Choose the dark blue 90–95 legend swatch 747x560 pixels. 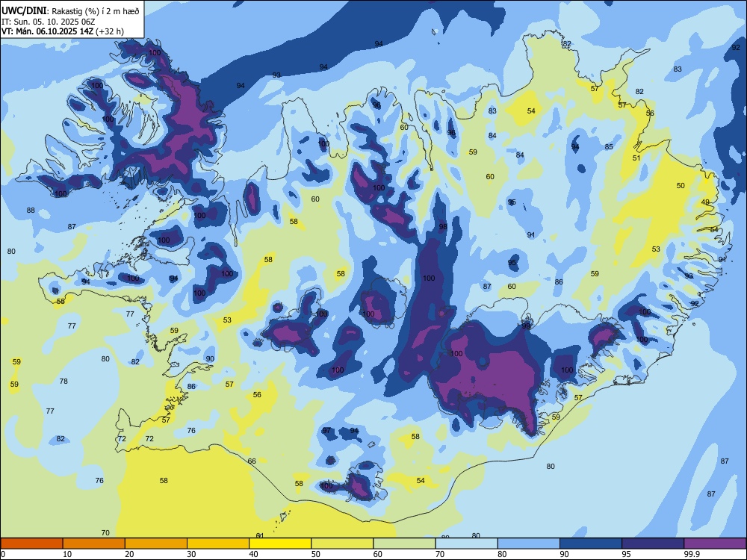(591, 544)
